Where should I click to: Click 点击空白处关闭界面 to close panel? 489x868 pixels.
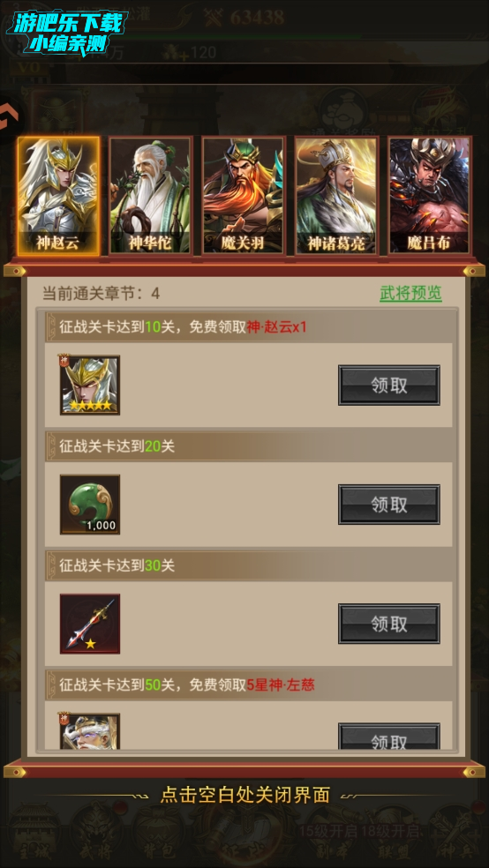click(244, 796)
